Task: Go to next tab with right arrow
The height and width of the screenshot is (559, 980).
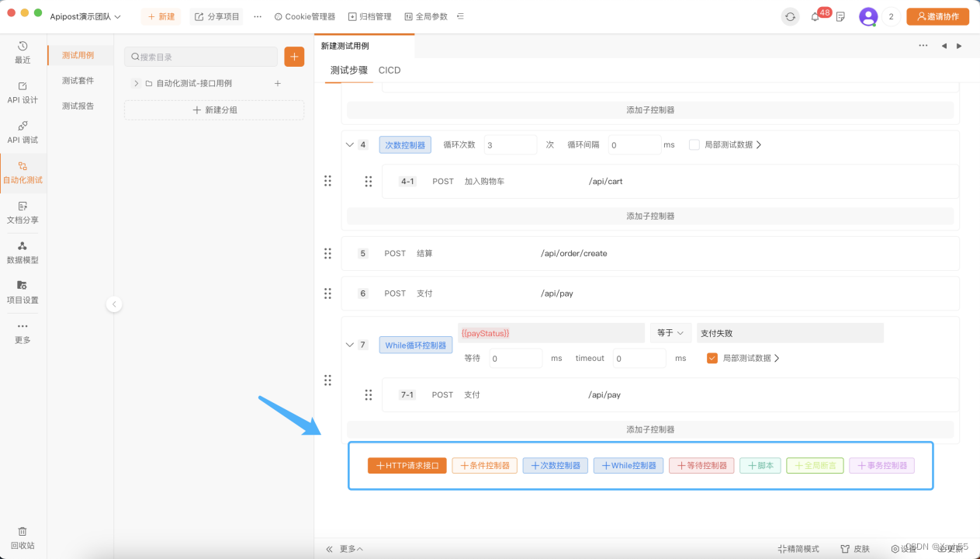Action: [959, 46]
